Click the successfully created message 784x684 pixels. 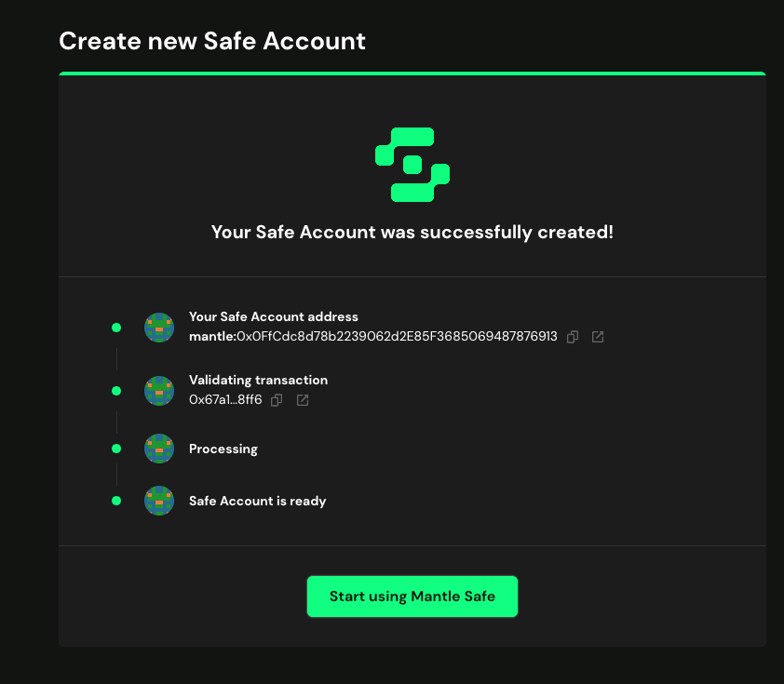click(x=412, y=233)
